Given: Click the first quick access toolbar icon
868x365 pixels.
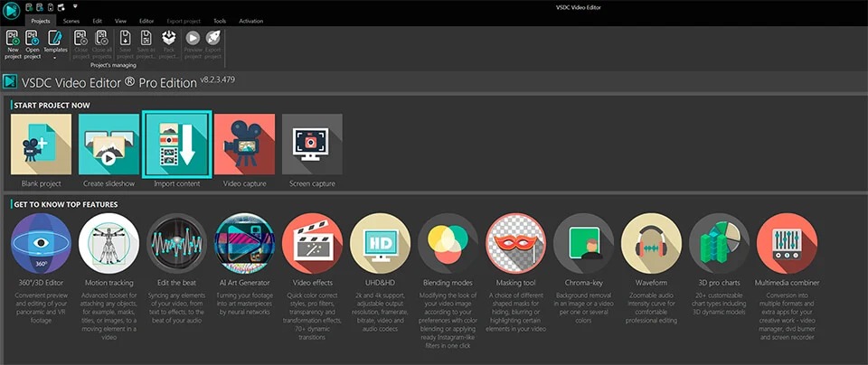Looking at the screenshot, I should coord(29,7).
